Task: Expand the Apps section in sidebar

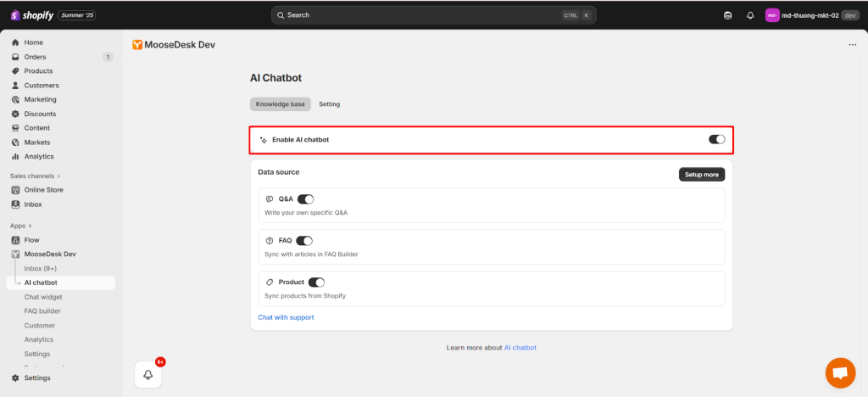Action: [x=20, y=226]
